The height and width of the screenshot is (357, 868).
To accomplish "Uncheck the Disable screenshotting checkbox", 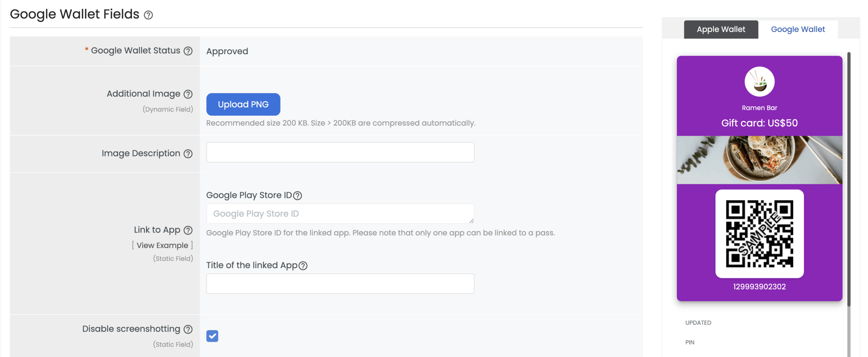I will 213,336.
